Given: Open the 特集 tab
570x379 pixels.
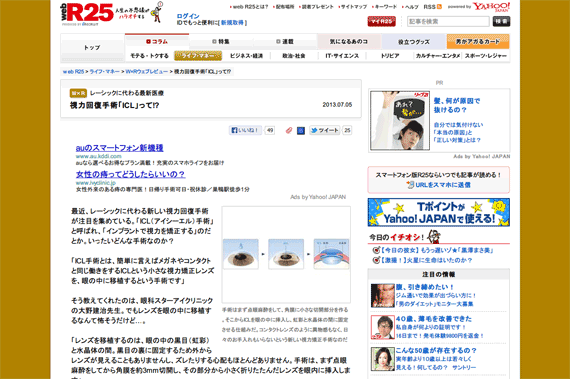Looking at the screenshot, I should point(221,41).
